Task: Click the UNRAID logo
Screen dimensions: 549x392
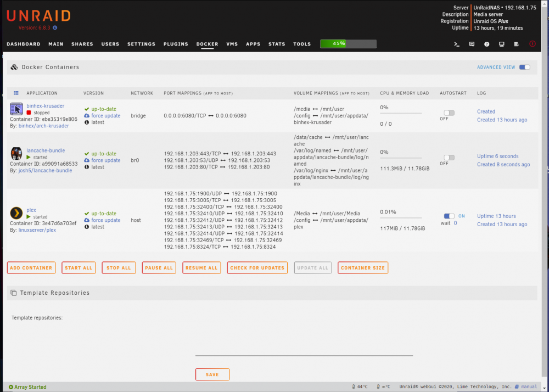Action: [38, 16]
